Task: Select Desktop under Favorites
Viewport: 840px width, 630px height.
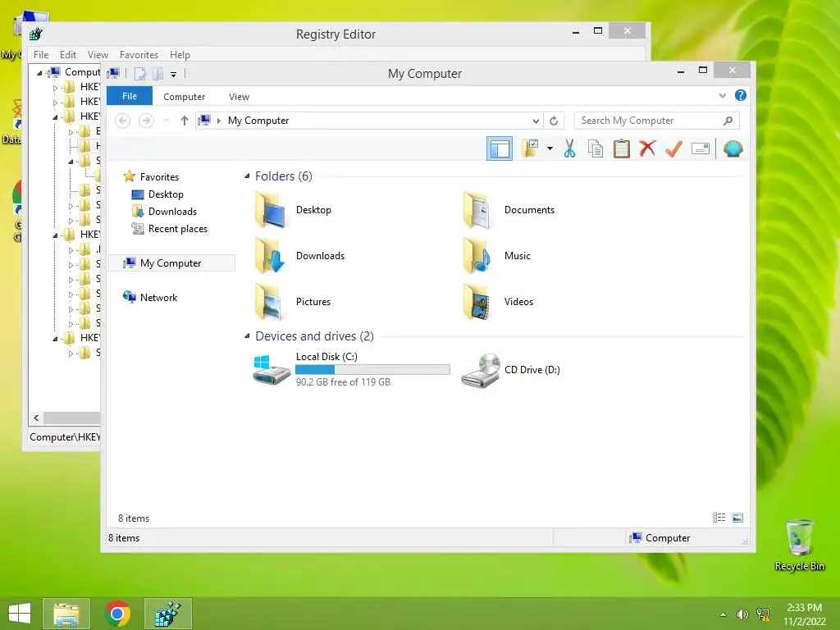Action: (166, 194)
